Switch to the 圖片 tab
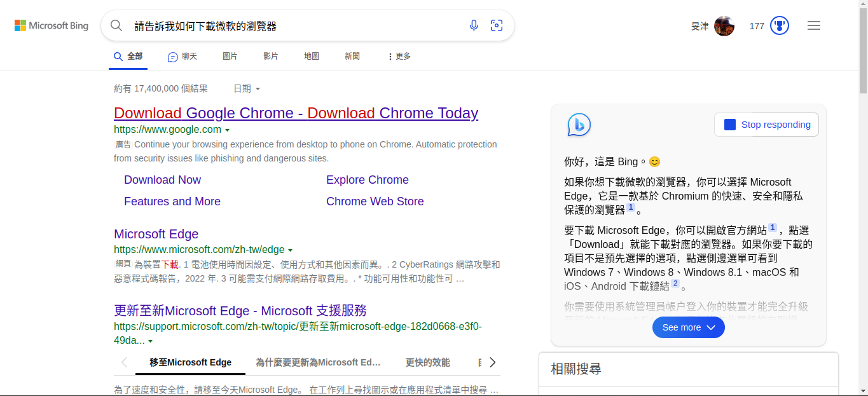This screenshot has height=396, width=868. tap(230, 57)
